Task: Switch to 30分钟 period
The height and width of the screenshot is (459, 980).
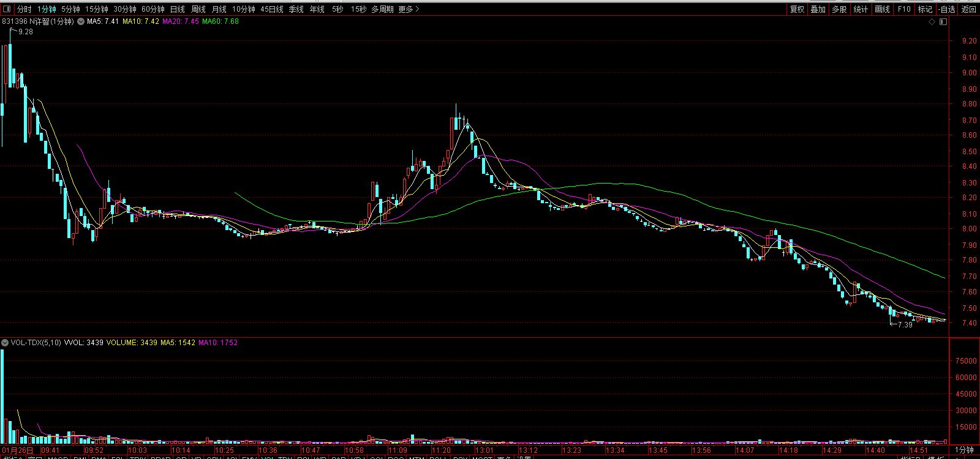Action: pyautogui.click(x=124, y=9)
